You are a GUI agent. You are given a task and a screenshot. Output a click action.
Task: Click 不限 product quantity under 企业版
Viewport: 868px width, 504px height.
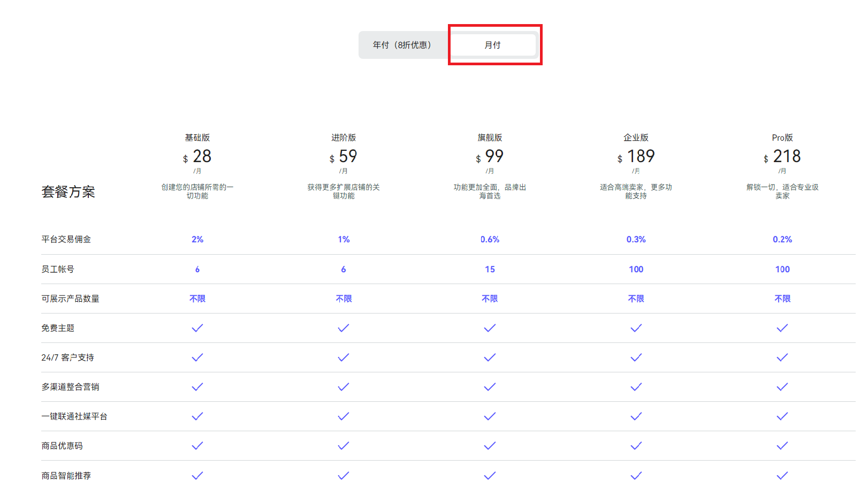click(x=636, y=299)
